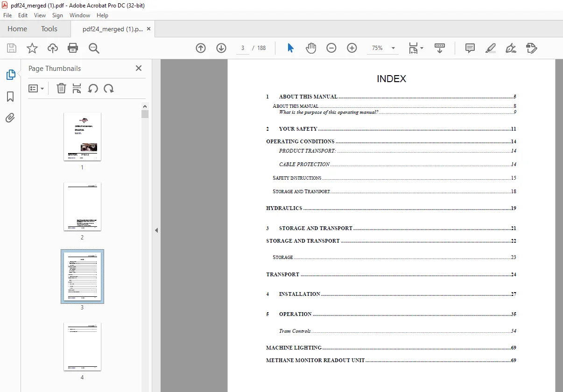Viewport: 563px width, 392px height.
Task: Enable scrolling mode read icon
Action: 440,48
